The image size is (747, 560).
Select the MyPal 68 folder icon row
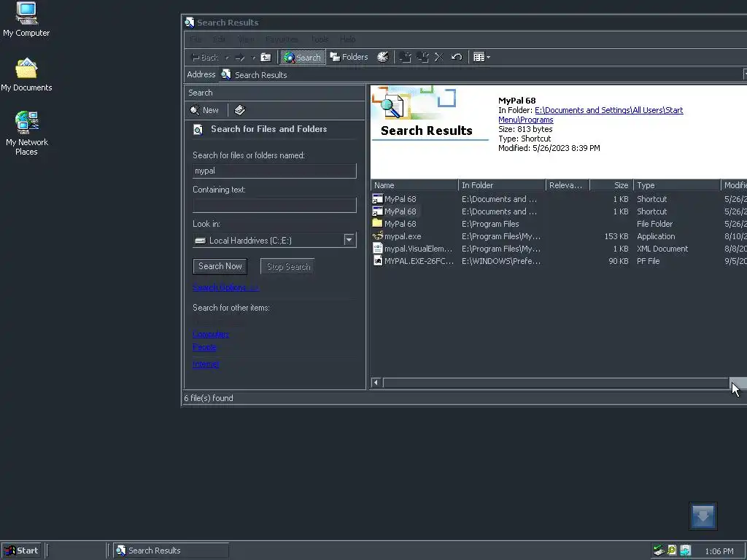[377, 223]
